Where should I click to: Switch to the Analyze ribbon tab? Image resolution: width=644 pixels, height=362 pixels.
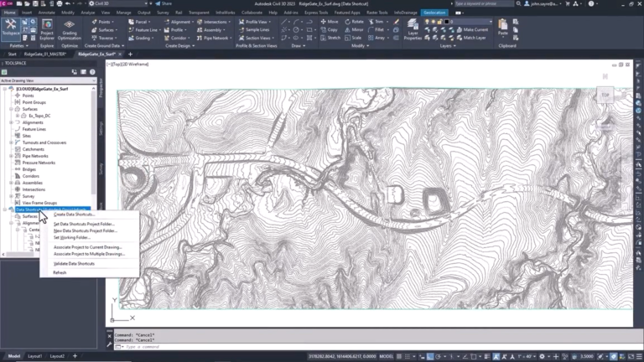click(x=87, y=13)
